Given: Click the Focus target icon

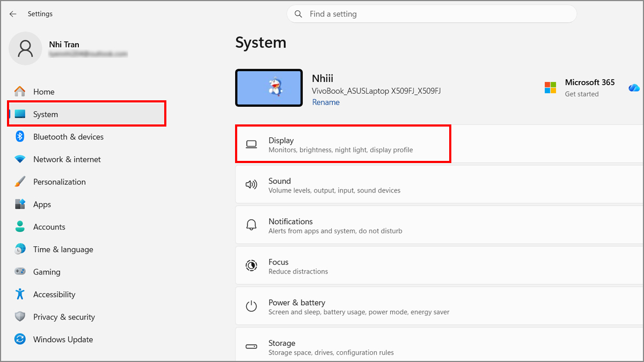Looking at the screenshot, I should (x=251, y=266).
